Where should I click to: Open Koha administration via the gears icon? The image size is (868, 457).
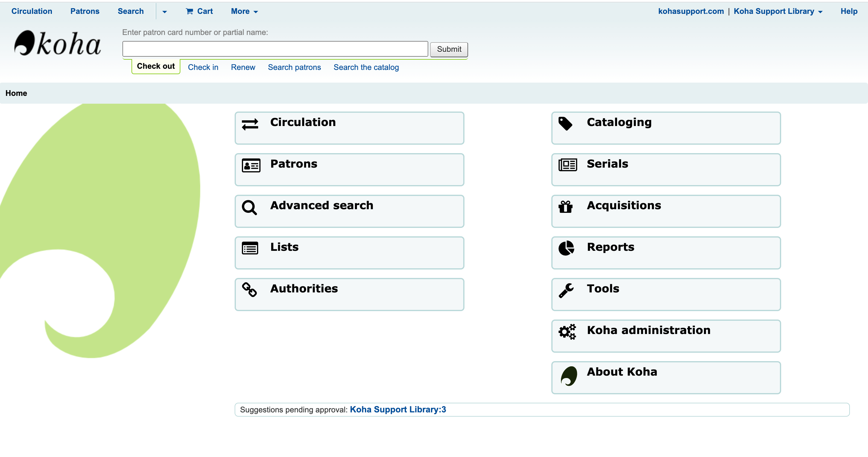(567, 332)
